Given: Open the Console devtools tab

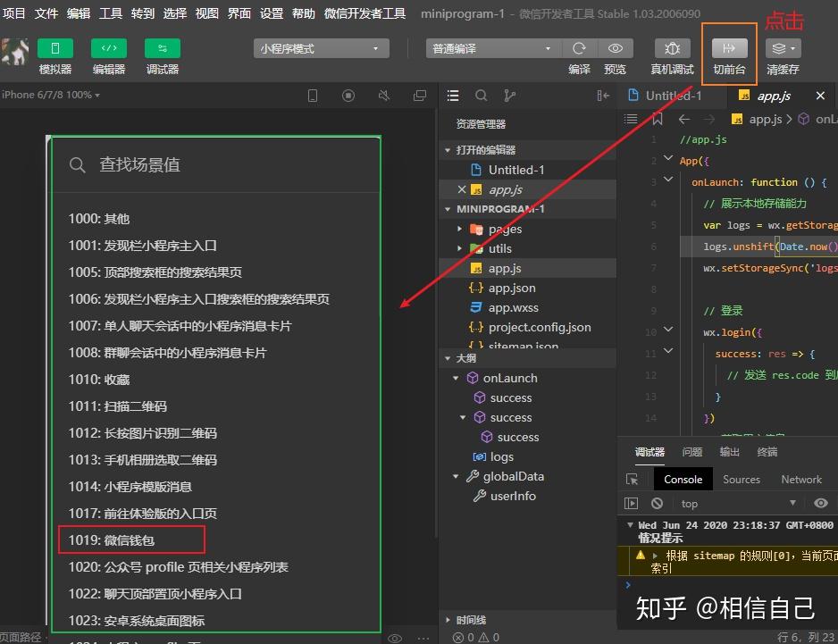Looking at the screenshot, I should (x=683, y=480).
